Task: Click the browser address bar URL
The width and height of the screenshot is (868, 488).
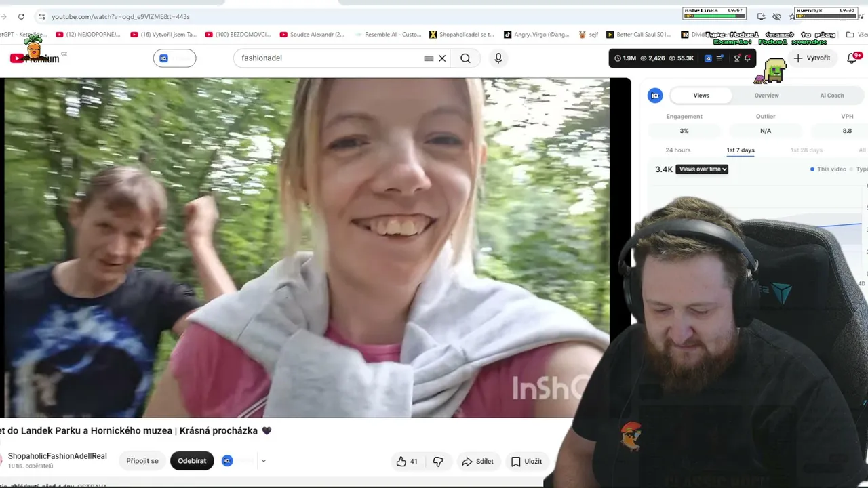Action: click(x=121, y=16)
